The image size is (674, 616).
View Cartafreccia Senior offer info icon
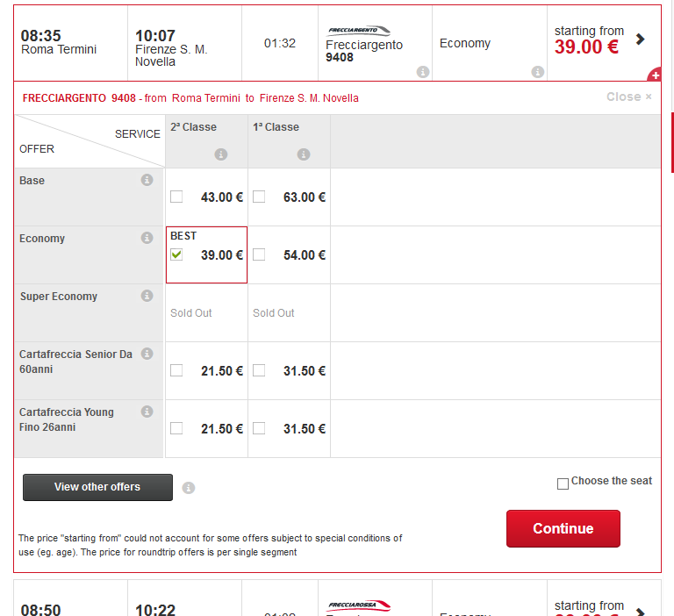point(147,354)
